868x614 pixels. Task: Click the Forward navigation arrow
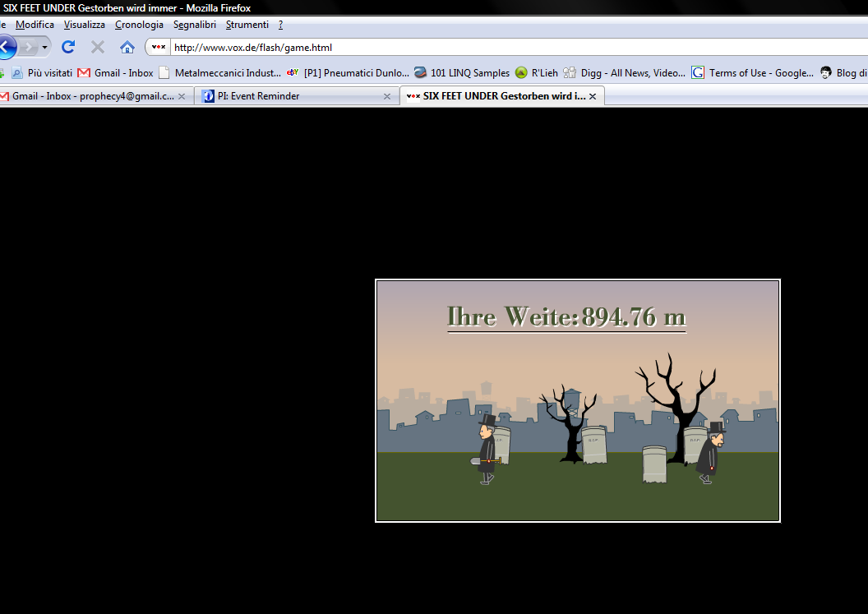click(28, 47)
